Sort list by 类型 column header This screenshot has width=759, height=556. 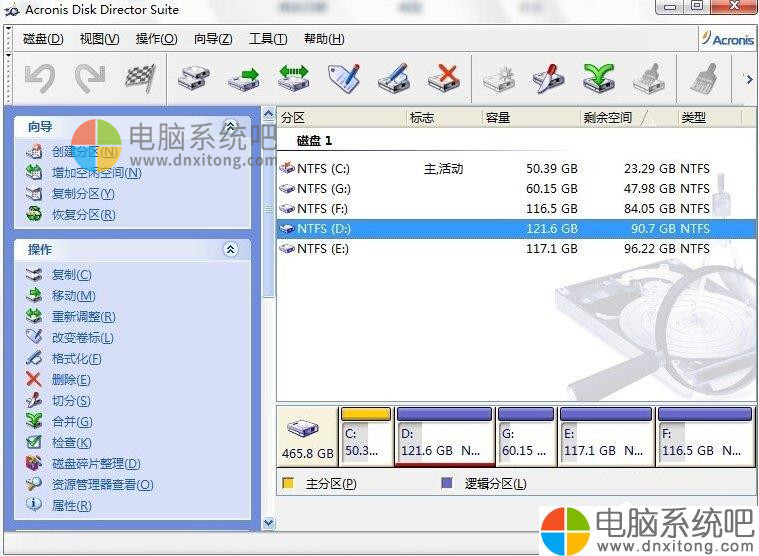(x=710, y=118)
